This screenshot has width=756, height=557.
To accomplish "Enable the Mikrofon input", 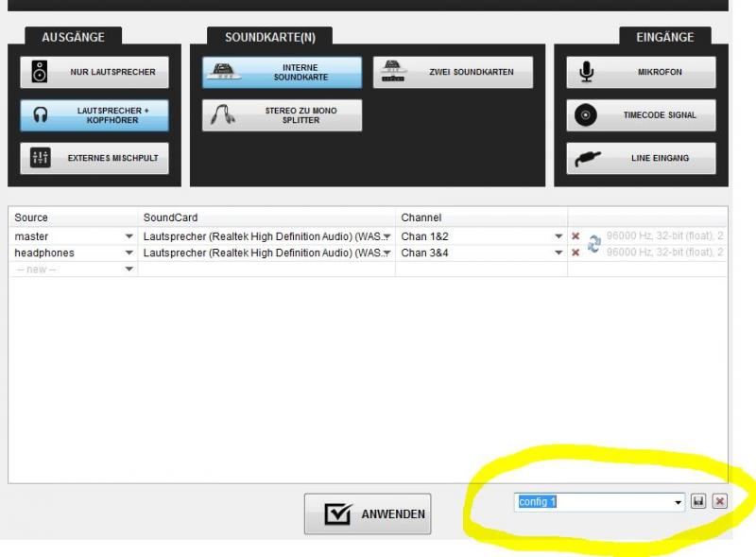I will tap(641, 73).
